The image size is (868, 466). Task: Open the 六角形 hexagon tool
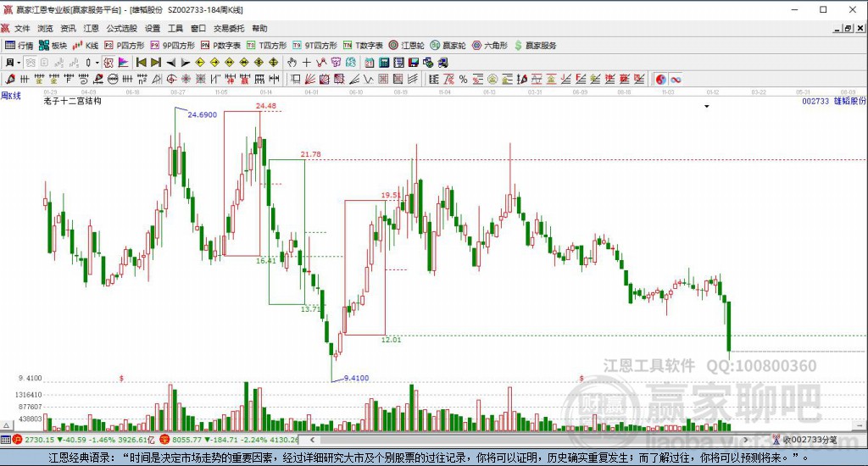pos(489,46)
